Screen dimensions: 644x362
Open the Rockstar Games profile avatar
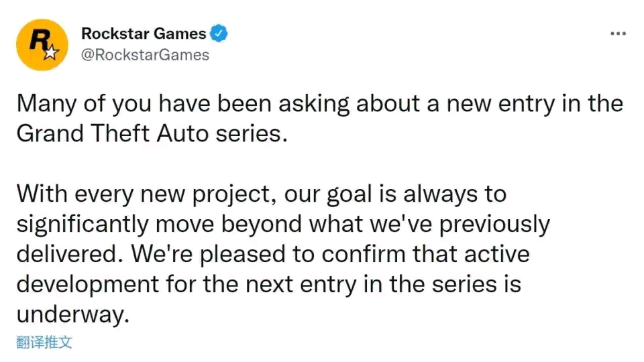[x=42, y=45]
